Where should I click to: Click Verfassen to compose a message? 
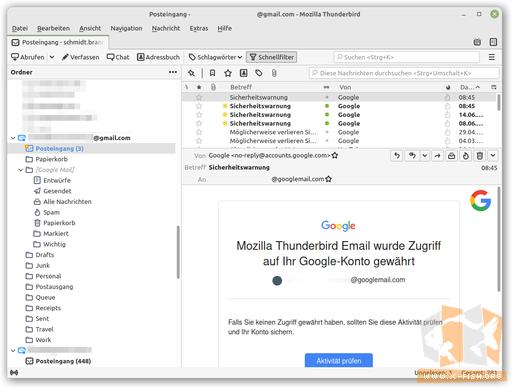click(81, 57)
